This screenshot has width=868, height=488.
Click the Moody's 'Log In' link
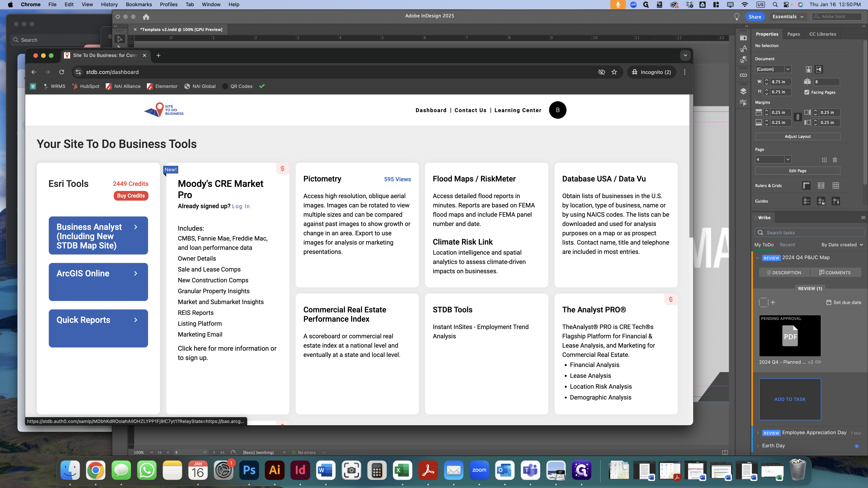click(x=241, y=206)
